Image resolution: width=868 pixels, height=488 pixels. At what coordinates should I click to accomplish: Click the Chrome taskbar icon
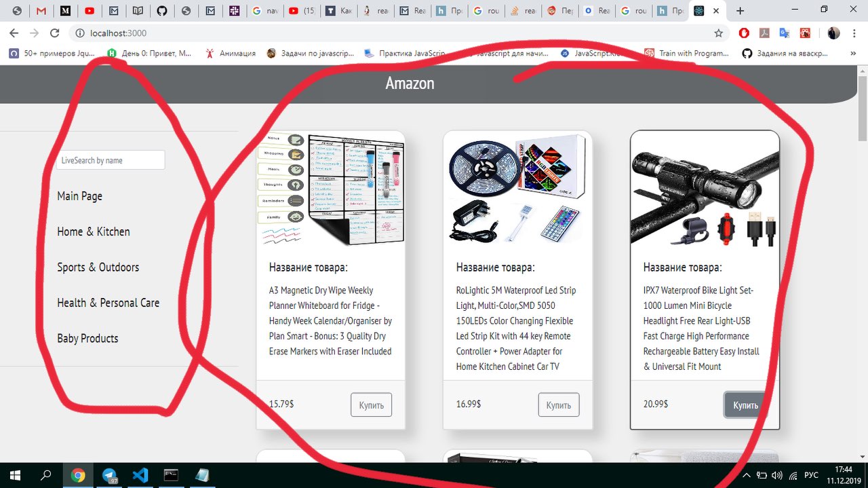click(x=79, y=475)
